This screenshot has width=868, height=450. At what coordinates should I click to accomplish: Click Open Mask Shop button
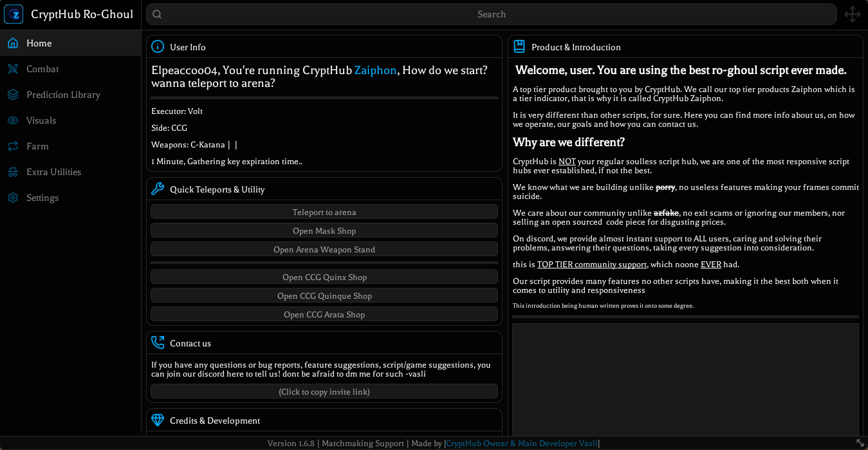coord(324,230)
